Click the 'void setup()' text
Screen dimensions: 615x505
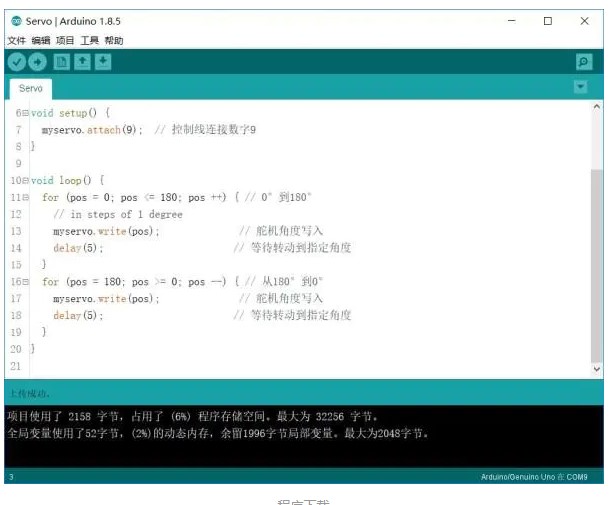click(x=64, y=113)
